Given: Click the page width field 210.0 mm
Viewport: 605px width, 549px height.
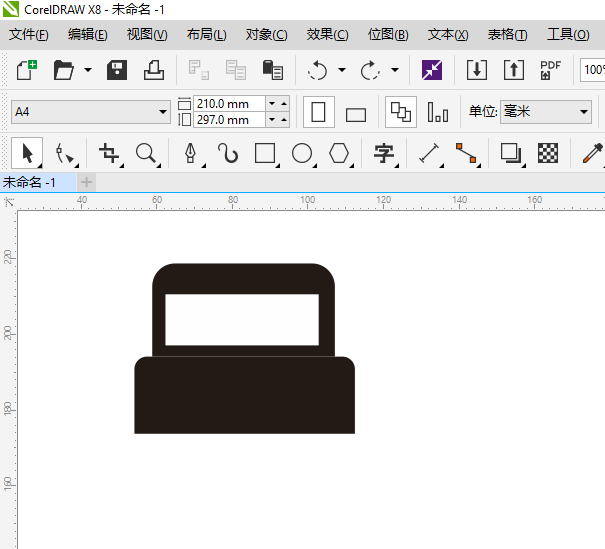Looking at the screenshot, I should [x=229, y=103].
